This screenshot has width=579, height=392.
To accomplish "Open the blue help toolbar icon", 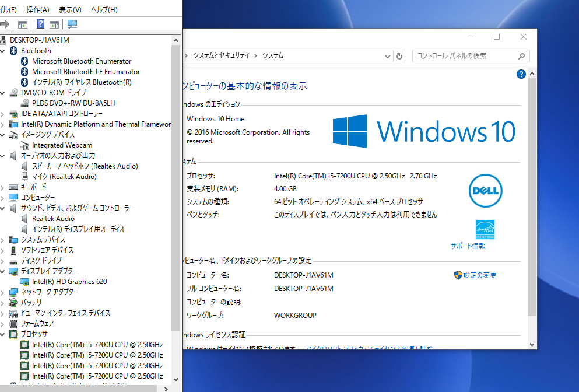I will pos(41,24).
